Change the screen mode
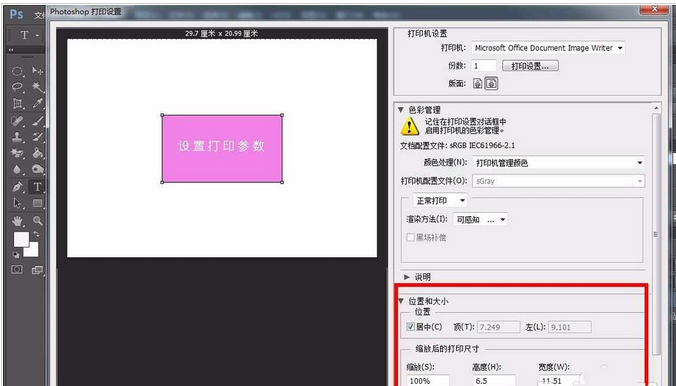Screen dimensions: 676x386 [x=38, y=270]
